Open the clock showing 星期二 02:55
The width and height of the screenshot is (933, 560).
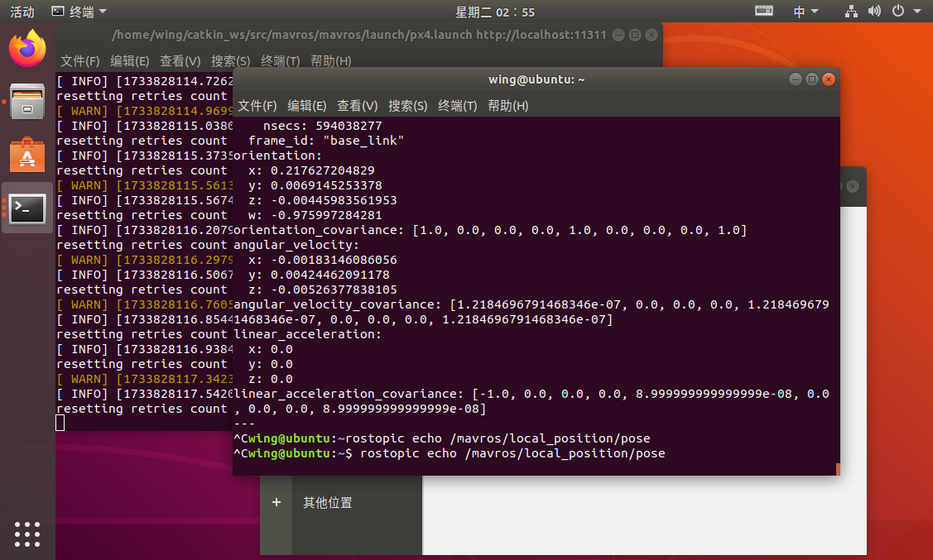click(x=495, y=12)
